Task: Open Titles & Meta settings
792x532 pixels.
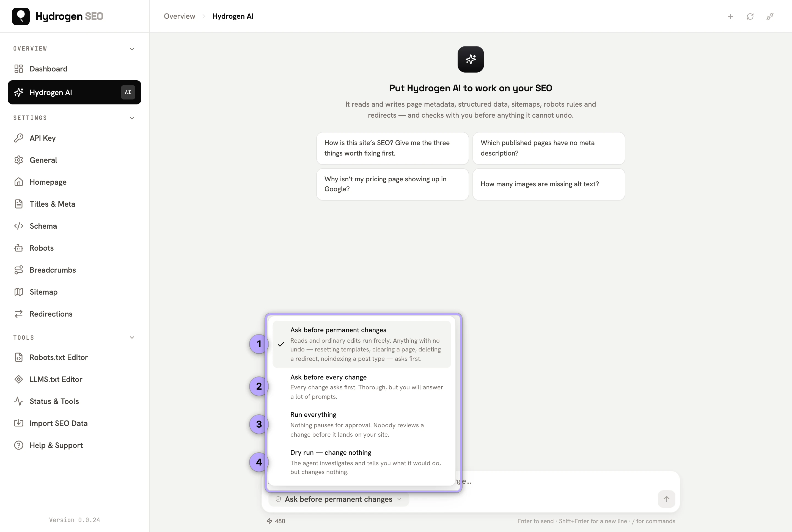Action: [x=74, y=204]
